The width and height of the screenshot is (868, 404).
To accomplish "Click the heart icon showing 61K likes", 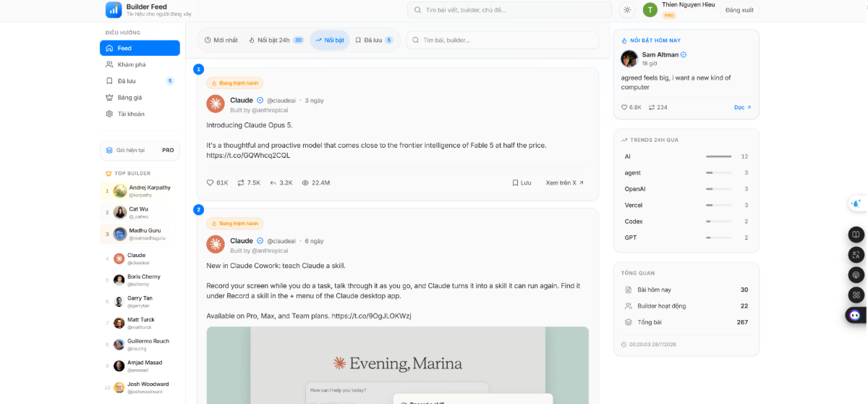I will (x=210, y=182).
